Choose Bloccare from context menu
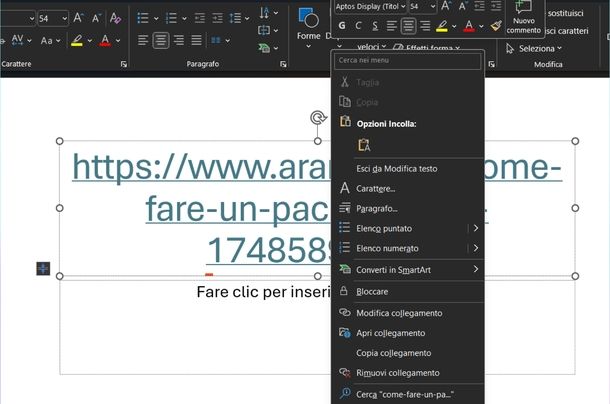This screenshot has height=404, width=610. click(x=407, y=292)
